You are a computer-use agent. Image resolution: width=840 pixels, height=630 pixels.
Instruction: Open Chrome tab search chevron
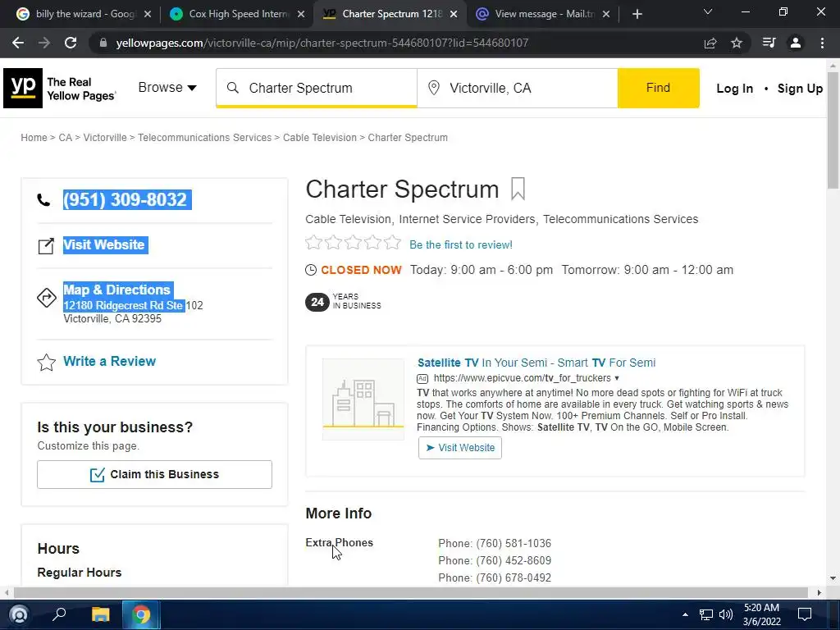coord(708,11)
